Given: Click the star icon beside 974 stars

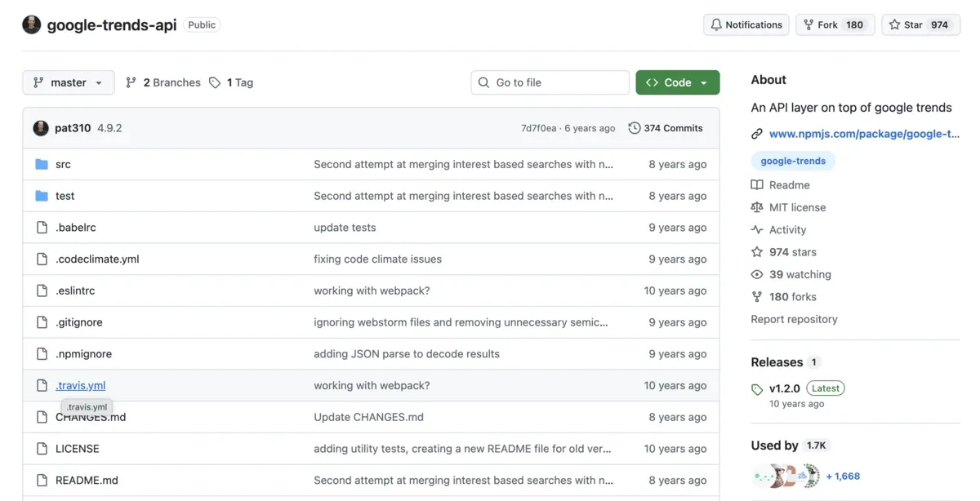Looking at the screenshot, I should tap(757, 252).
